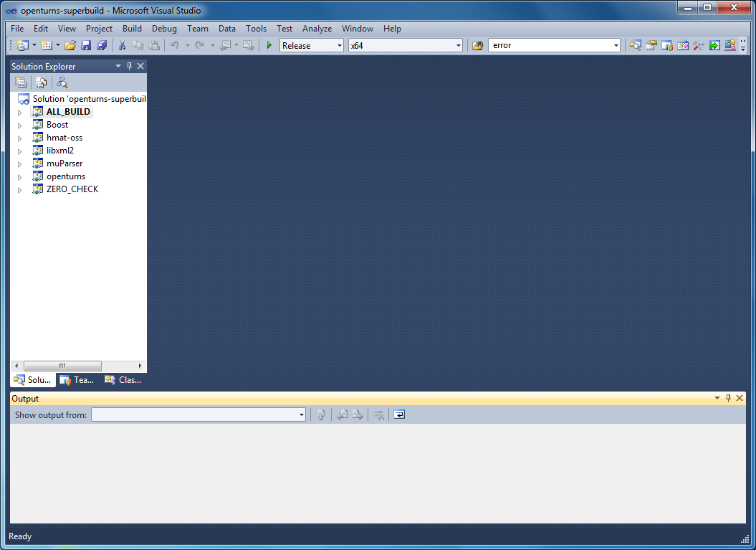Open the Debug menu
The image size is (756, 550).
click(164, 29)
